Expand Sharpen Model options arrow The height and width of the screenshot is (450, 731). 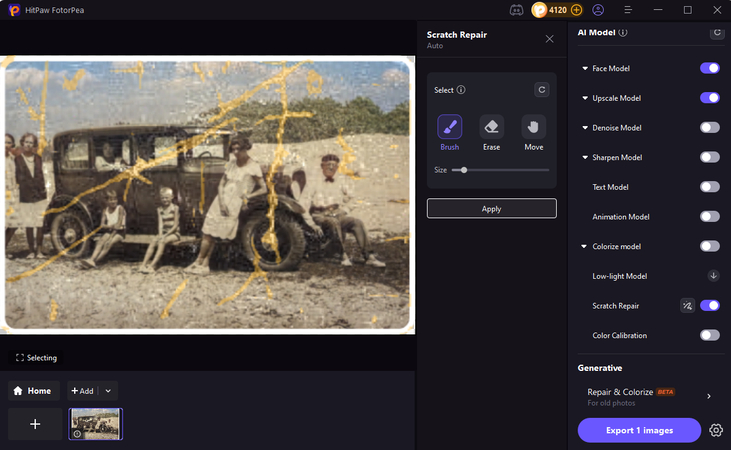[x=585, y=158]
